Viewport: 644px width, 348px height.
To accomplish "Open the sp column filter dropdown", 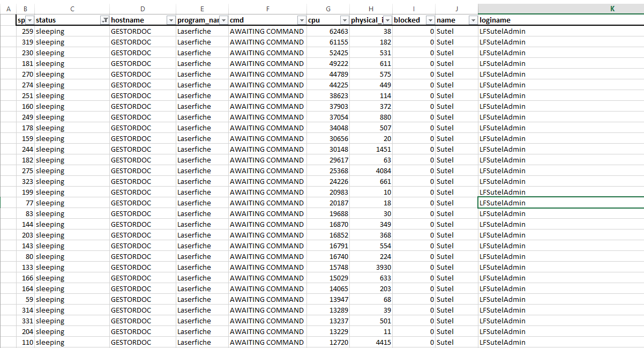I will click(x=30, y=20).
